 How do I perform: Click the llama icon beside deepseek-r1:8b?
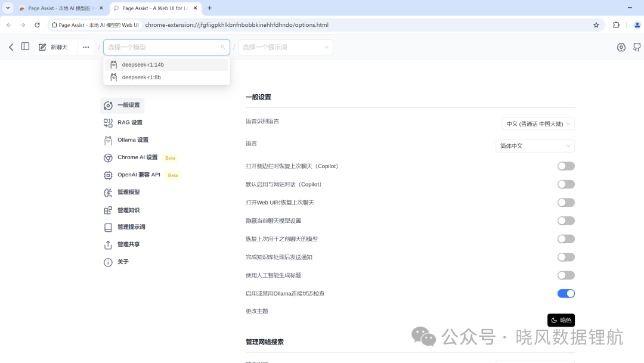point(114,77)
